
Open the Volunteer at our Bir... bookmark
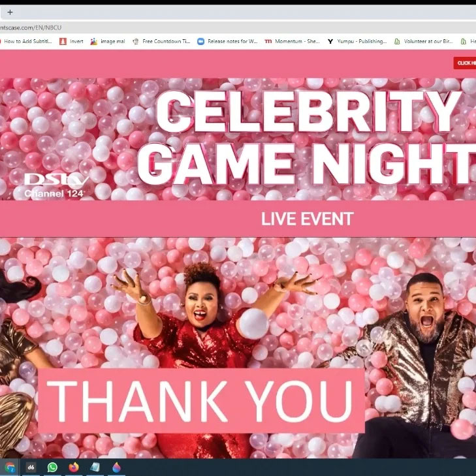pos(424,41)
